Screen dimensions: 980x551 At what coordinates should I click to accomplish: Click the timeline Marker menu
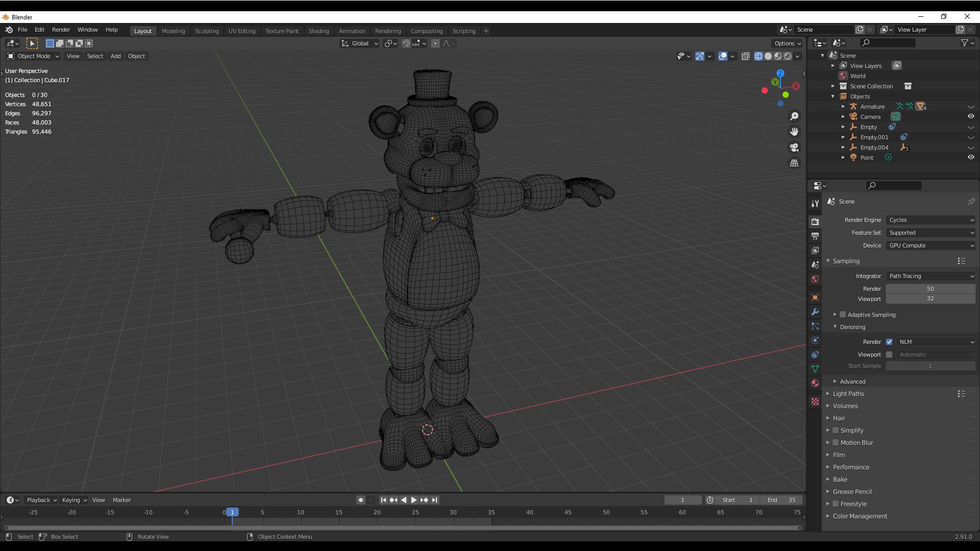click(x=121, y=500)
